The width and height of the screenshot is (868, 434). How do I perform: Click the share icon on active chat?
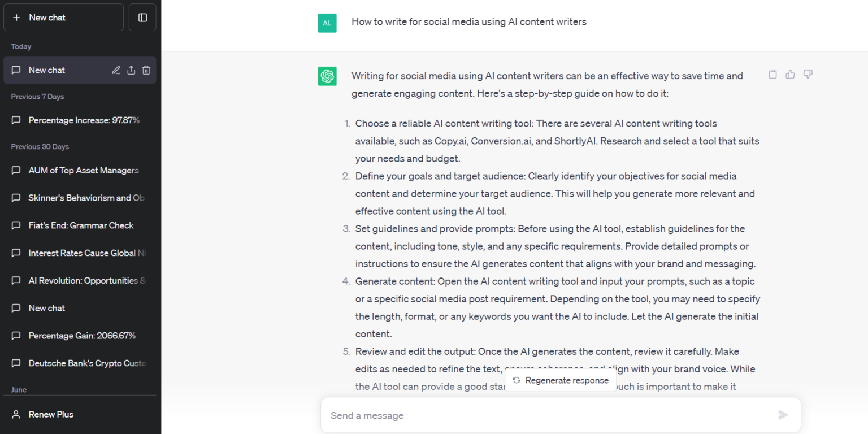point(131,70)
